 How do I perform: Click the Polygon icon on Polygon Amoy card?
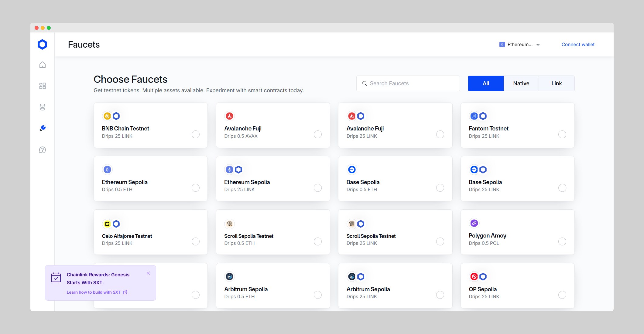pos(474,223)
